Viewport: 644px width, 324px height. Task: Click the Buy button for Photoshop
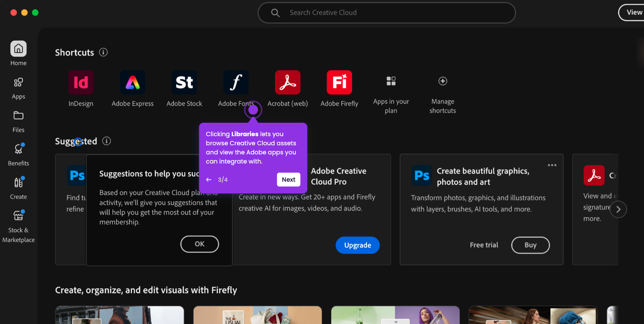pos(531,245)
